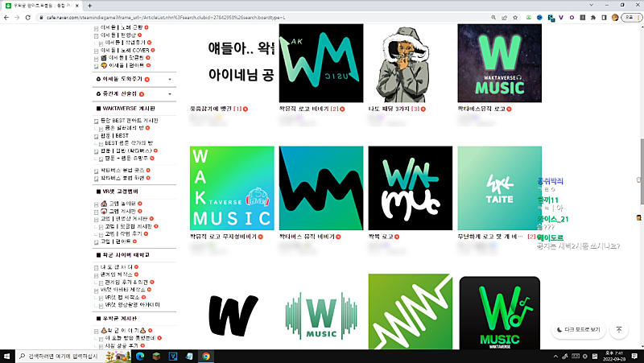Image resolution: width=644 pixels, height=363 pixels.
Task: Open the green zigzag line thumbnail
Action: point(411,312)
